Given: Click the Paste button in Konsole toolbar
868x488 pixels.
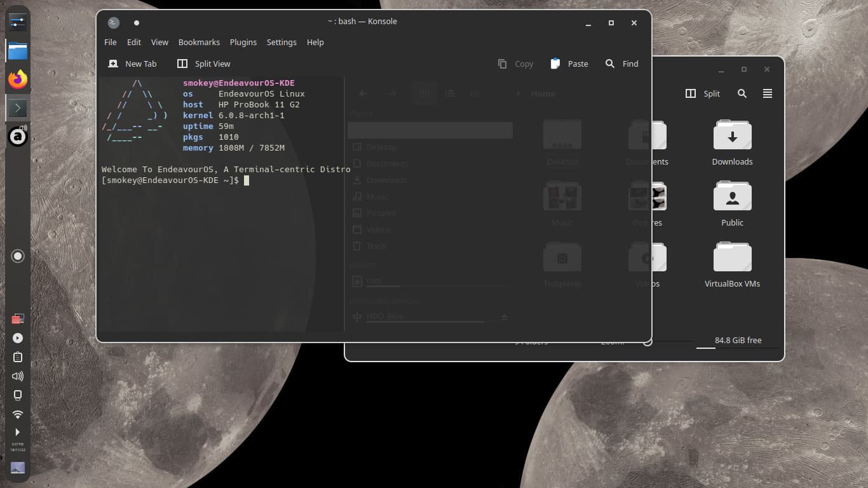Looking at the screenshot, I should [569, 64].
